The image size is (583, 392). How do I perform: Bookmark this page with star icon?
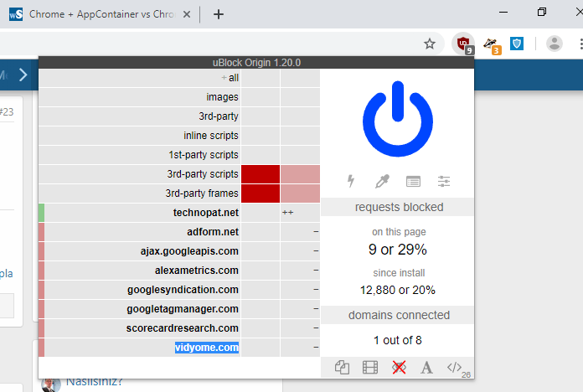[430, 44]
